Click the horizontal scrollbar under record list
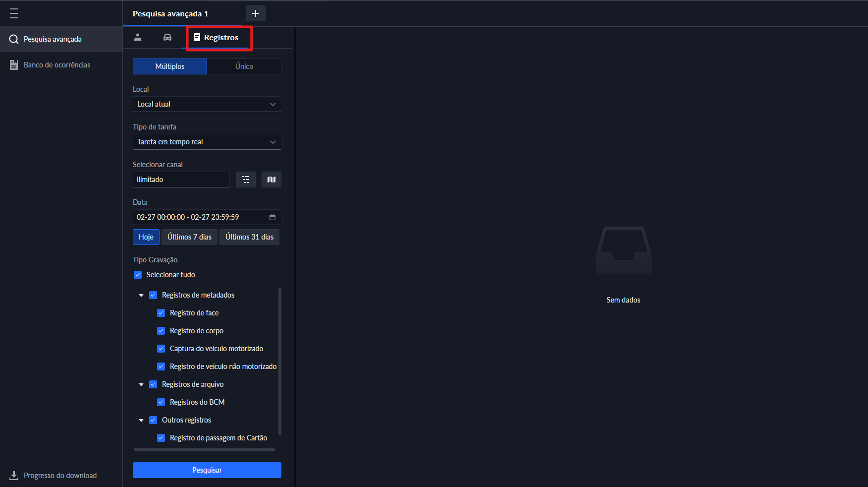This screenshot has width=868, height=487. point(204,450)
